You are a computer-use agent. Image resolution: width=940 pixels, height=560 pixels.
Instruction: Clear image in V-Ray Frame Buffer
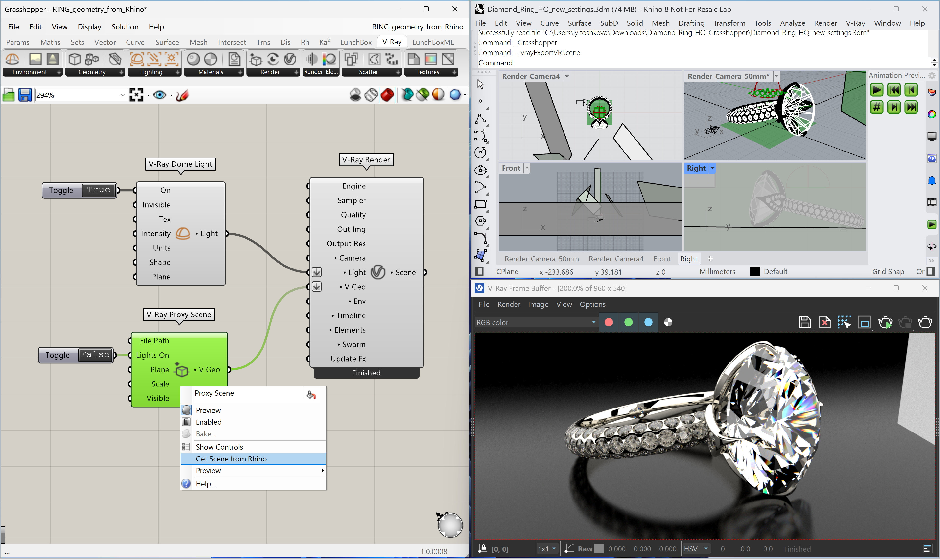pyautogui.click(x=824, y=322)
